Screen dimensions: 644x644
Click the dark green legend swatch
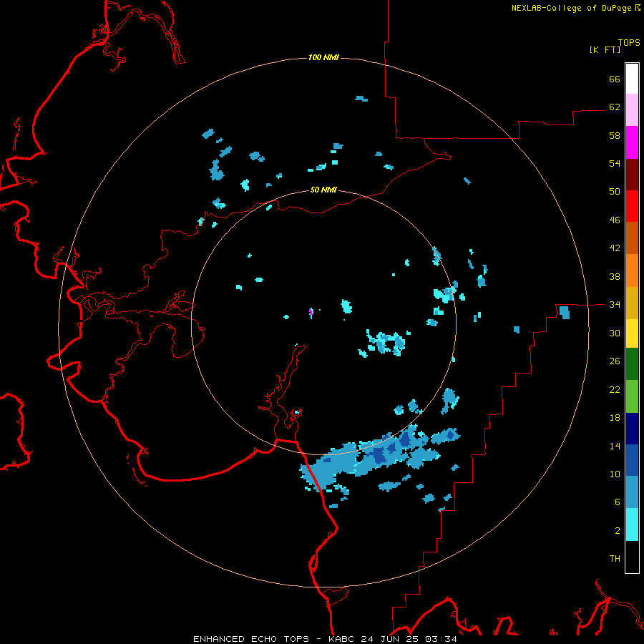[x=632, y=364]
